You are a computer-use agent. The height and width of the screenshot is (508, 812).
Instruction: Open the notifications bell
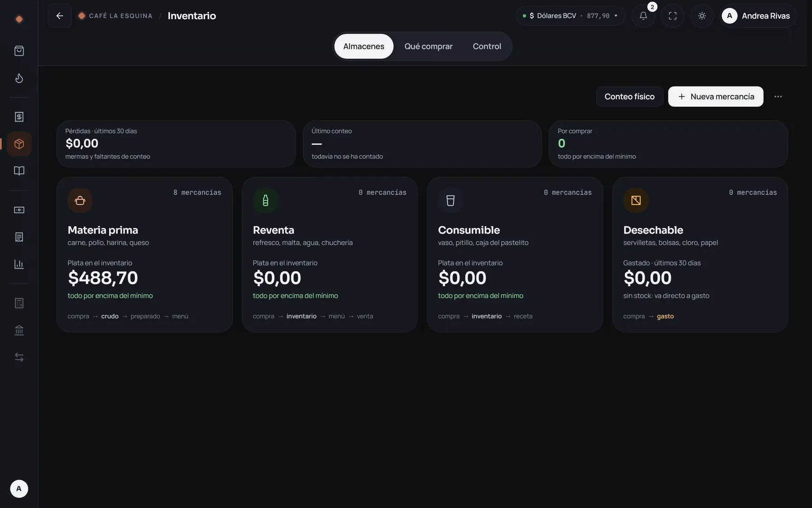pos(643,16)
